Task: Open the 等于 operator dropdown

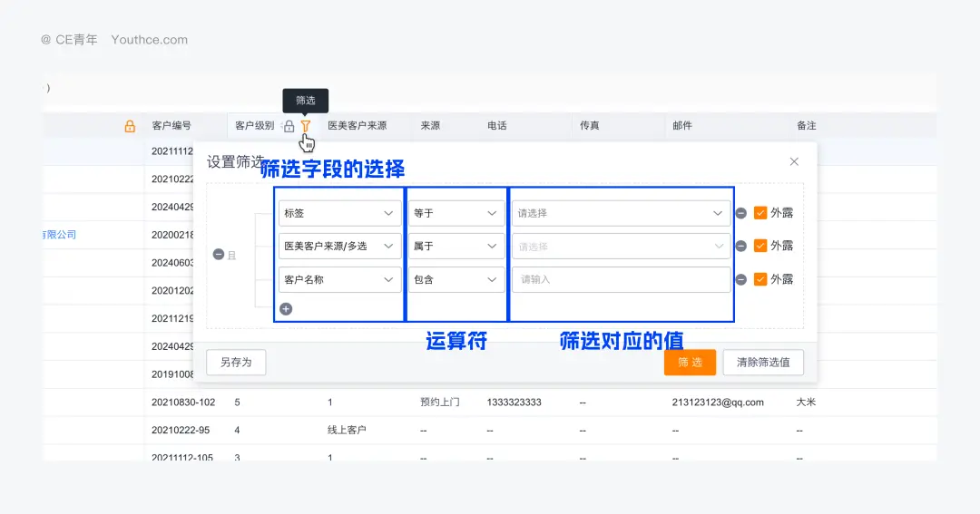Action: pos(456,213)
